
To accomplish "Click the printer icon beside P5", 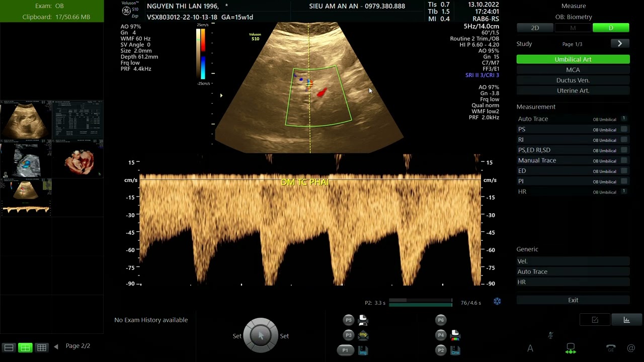I will (x=363, y=320).
